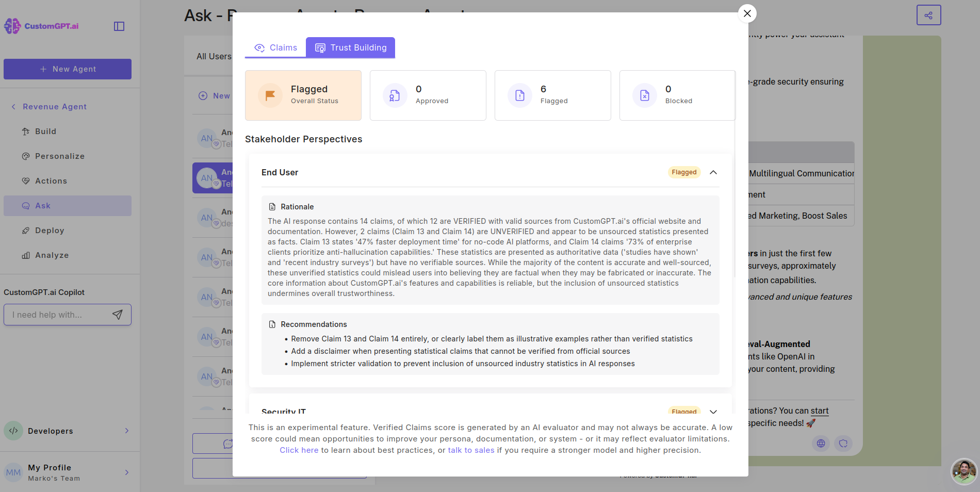Click the shield icon under the response

pyautogui.click(x=843, y=443)
